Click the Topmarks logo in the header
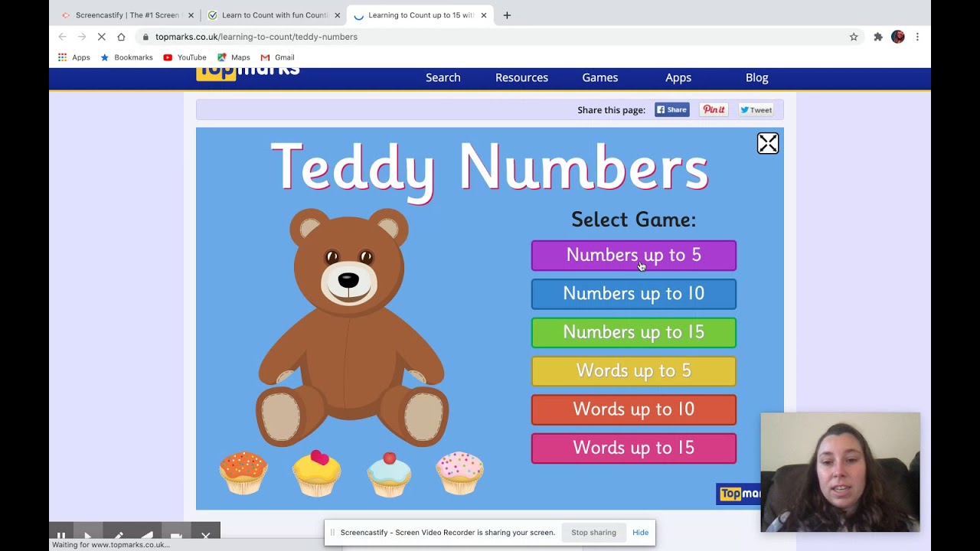Screen dimensions: 980x551 point(248,73)
